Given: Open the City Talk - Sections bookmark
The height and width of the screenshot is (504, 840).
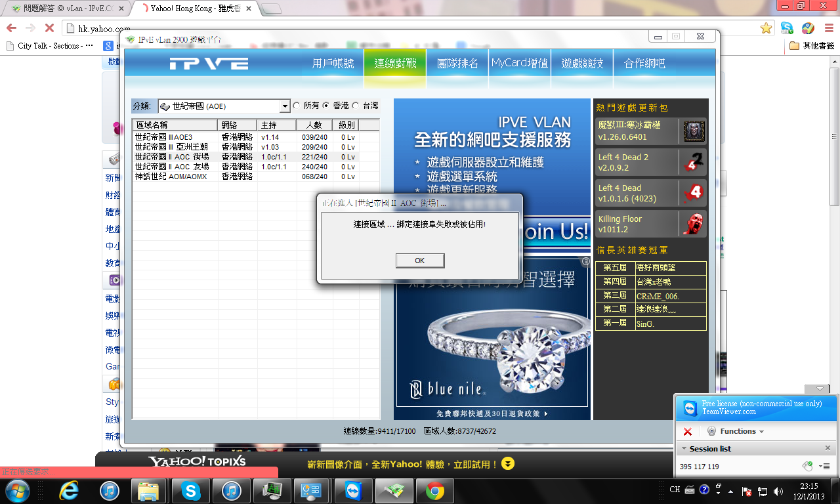Looking at the screenshot, I should (x=49, y=46).
